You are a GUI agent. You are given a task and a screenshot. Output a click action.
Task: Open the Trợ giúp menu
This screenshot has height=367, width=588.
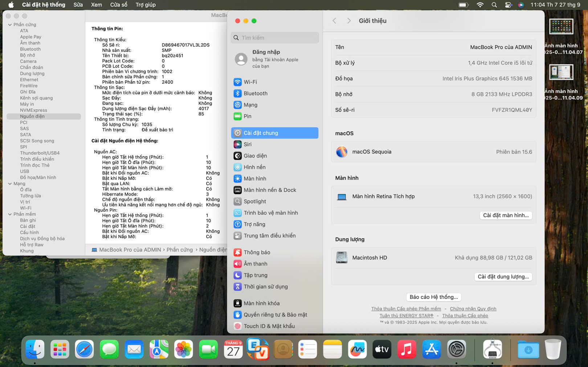145,5
